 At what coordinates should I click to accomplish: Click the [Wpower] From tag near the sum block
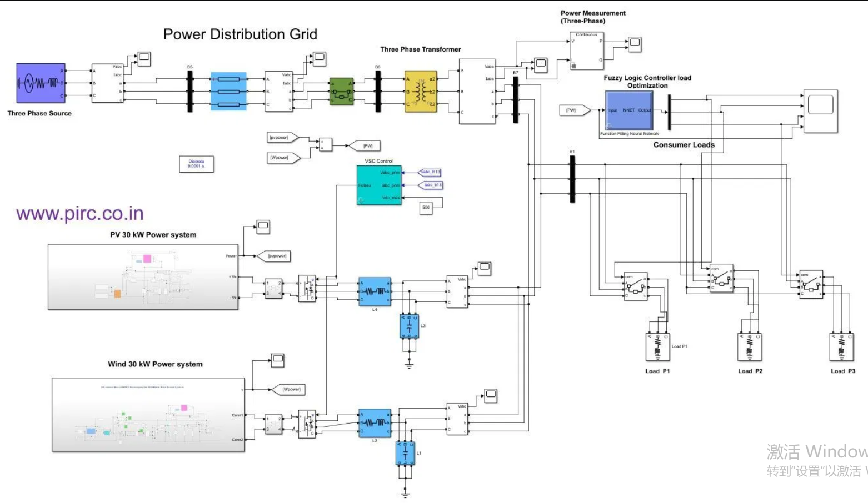tap(283, 158)
